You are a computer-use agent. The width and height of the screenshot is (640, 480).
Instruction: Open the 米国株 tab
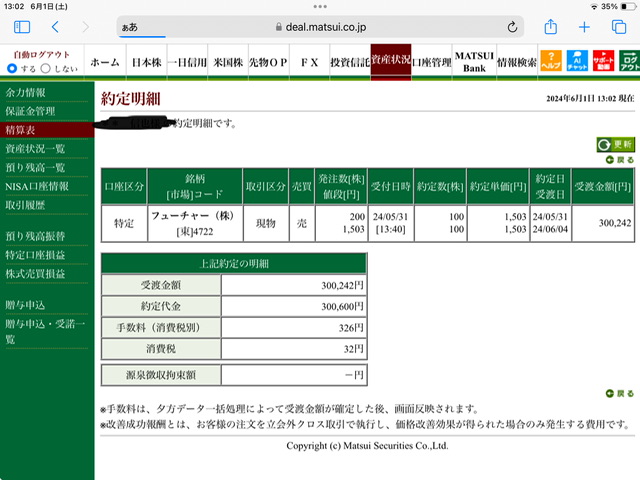point(228,62)
